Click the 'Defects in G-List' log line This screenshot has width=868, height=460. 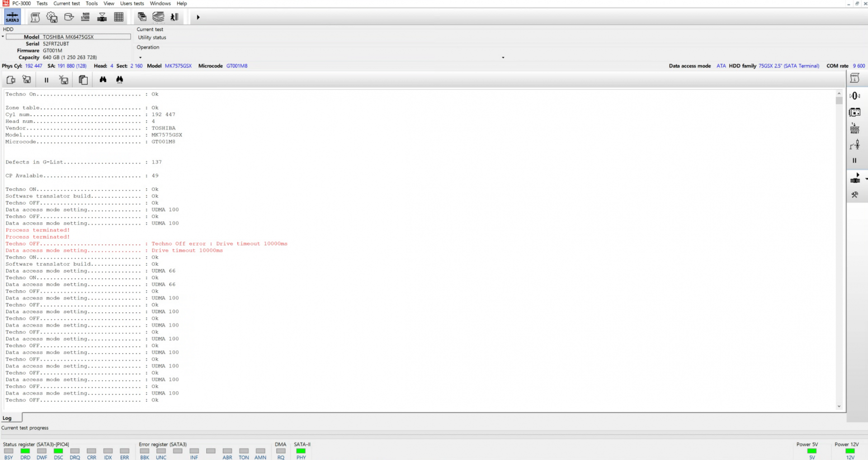click(84, 162)
